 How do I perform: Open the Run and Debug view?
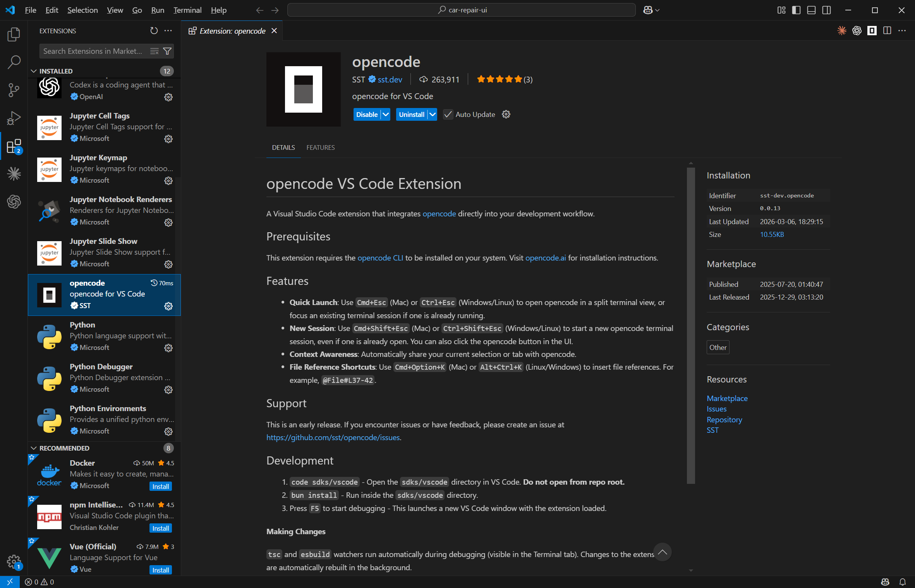click(x=14, y=118)
